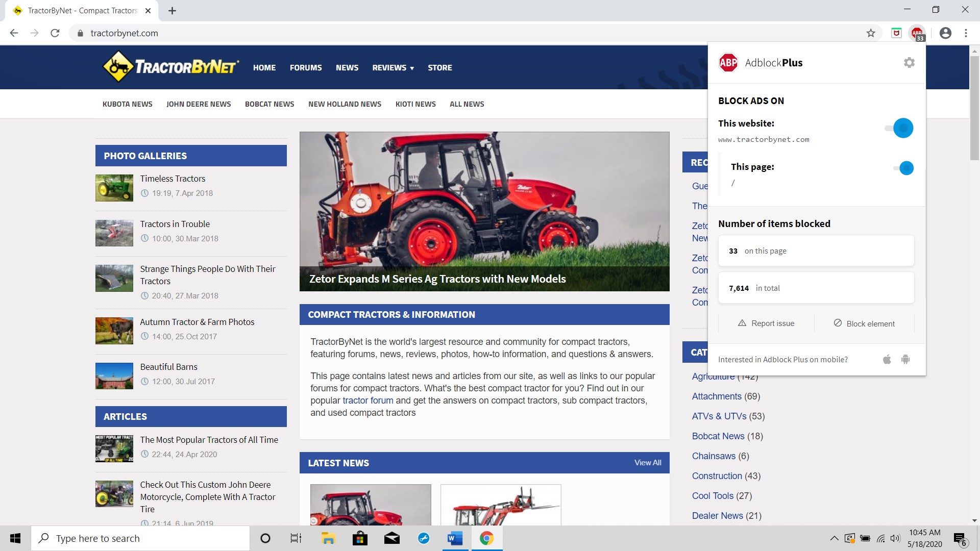The width and height of the screenshot is (980, 551).
Task: Reload the page
Action: point(55,33)
